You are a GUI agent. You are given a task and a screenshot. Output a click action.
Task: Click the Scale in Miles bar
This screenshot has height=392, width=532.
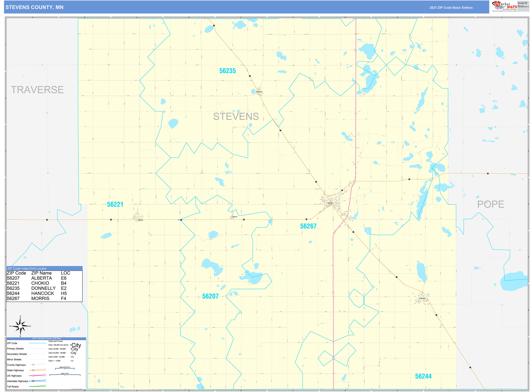[65, 375]
